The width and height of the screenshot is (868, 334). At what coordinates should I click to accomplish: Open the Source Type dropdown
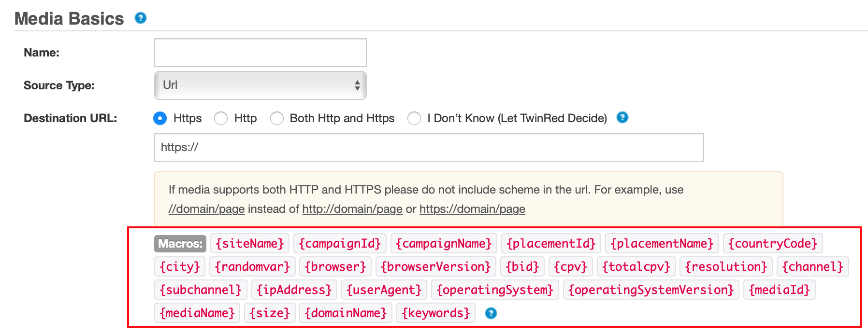(260, 85)
